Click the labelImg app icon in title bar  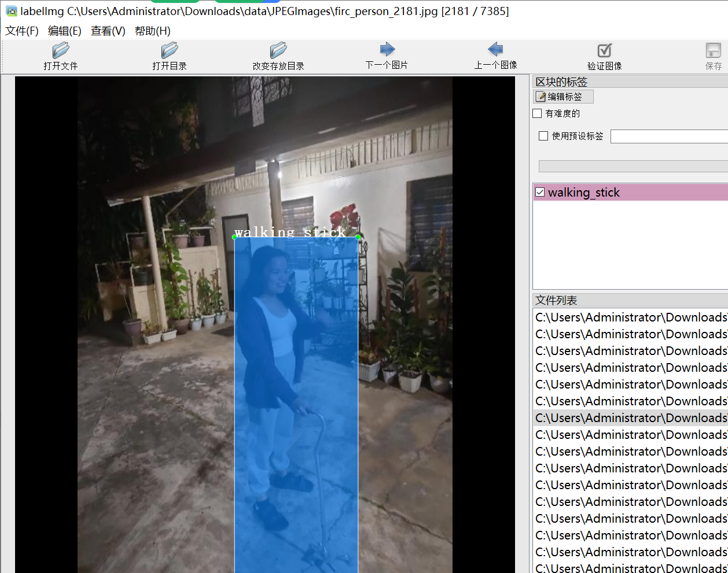tap(11, 11)
